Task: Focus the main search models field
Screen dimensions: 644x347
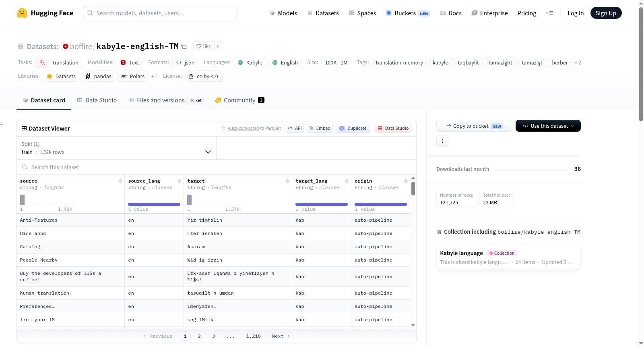Action: point(160,13)
